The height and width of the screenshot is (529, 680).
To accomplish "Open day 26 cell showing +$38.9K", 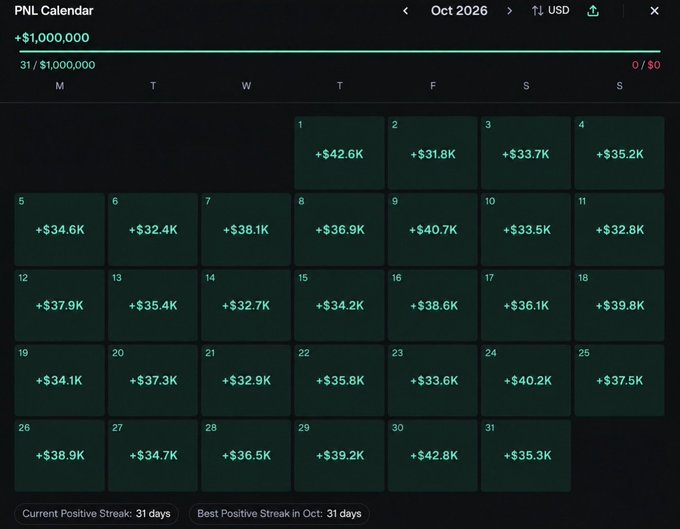I will click(x=59, y=455).
